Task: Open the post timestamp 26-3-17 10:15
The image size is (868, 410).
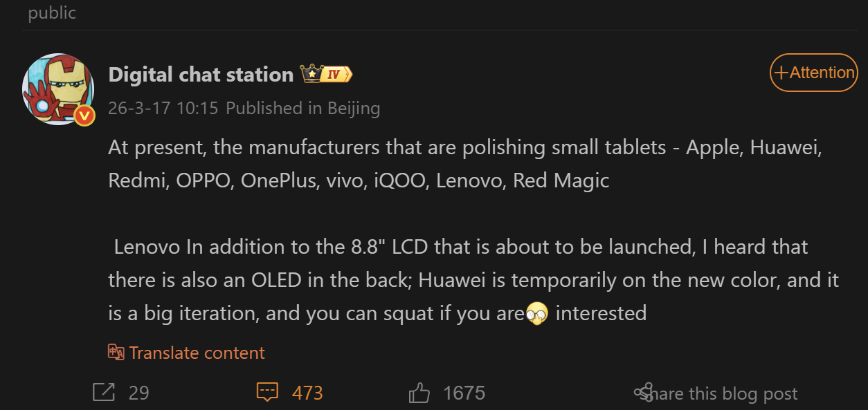Action: coord(163,109)
